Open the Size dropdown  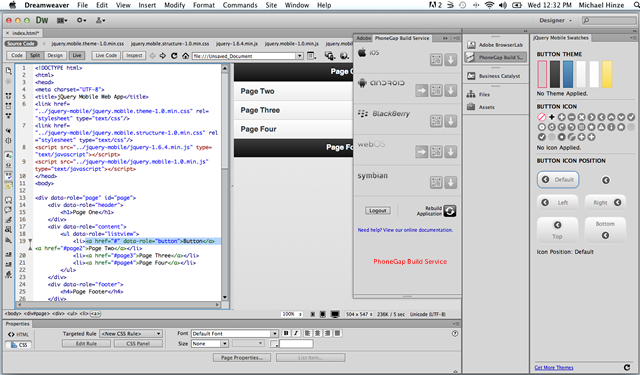(209, 344)
